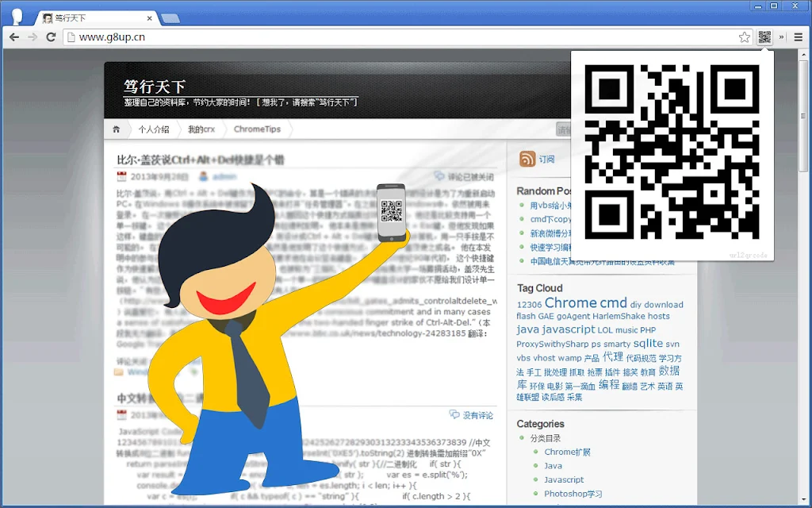Open the Javascript category
This screenshot has height=508, width=812.
click(x=564, y=480)
